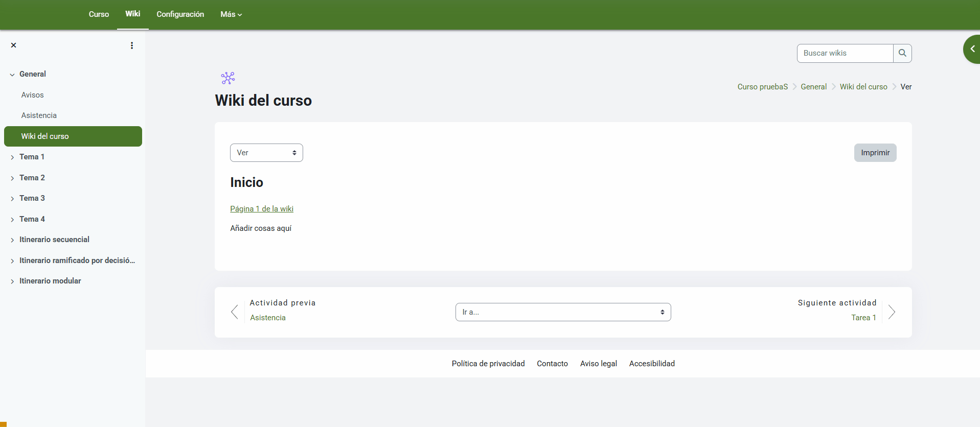Click the search wikis magnifier icon
The height and width of the screenshot is (427, 980).
(x=902, y=53)
